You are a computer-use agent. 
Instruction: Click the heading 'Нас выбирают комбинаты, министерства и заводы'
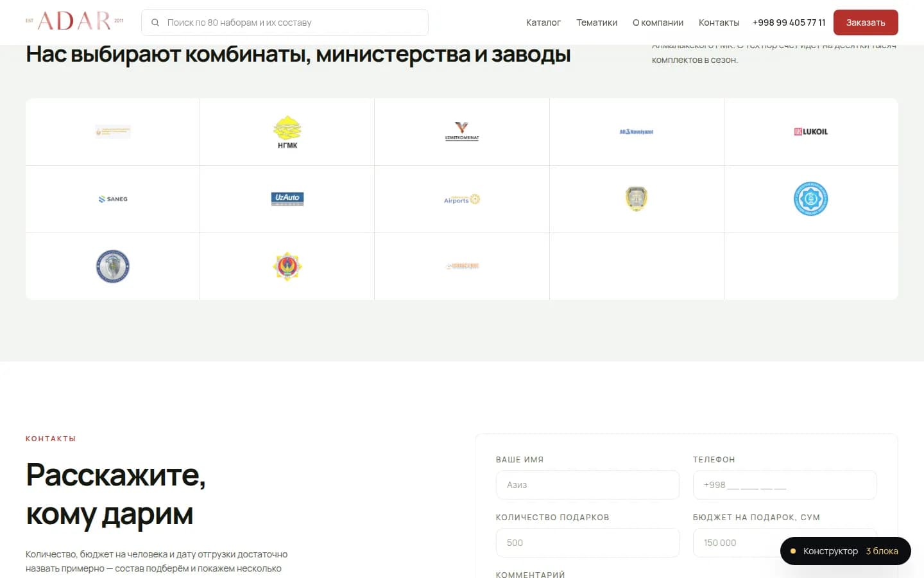pyautogui.click(x=298, y=55)
